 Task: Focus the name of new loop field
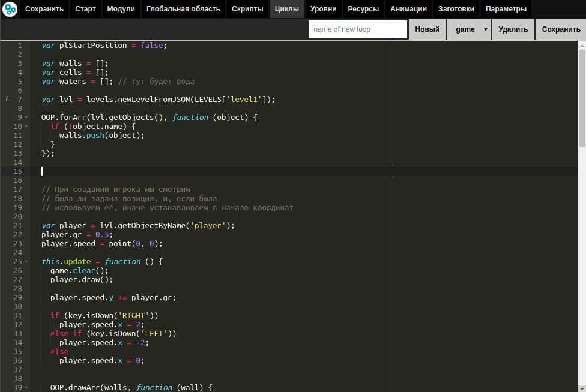tap(358, 29)
